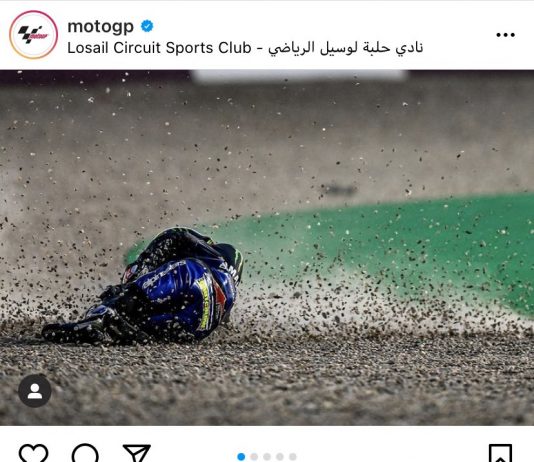Viewport: 534px width, 462px height.
Task: Save post with bookmark icon
Action: (500, 453)
